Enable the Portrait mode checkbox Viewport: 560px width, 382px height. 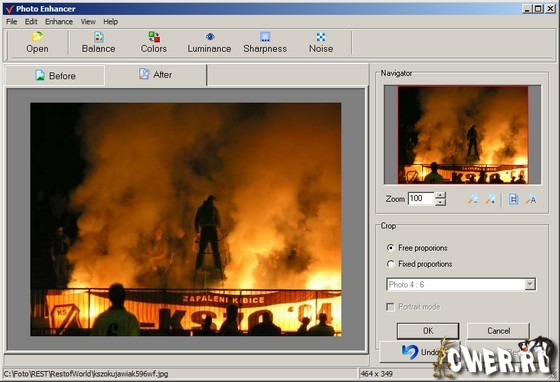pos(390,307)
